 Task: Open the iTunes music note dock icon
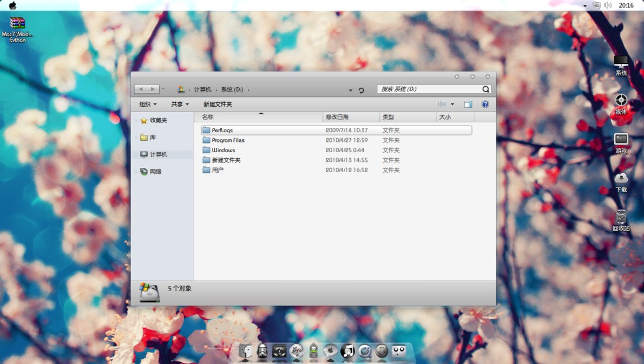pos(347,351)
